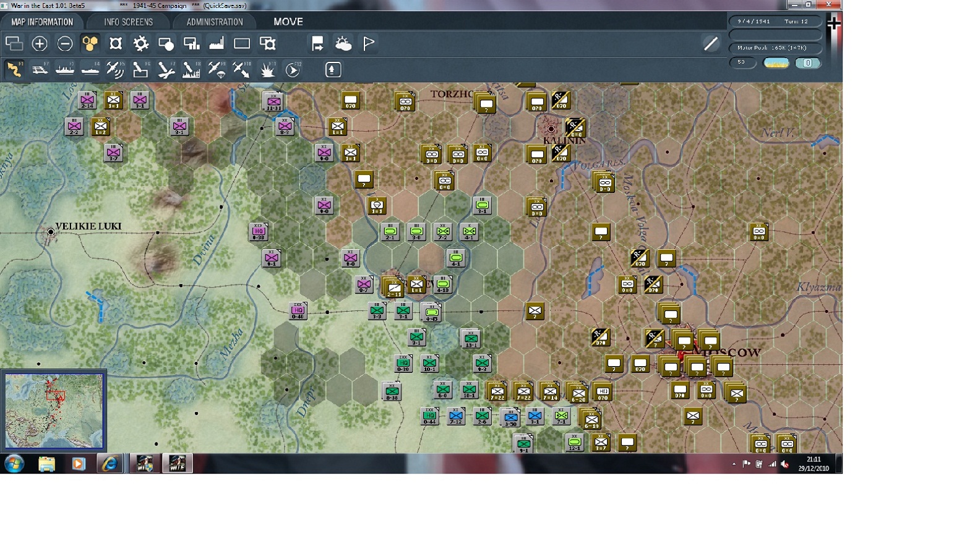The image size is (980, 551).
Task: Select the F5 air recon mode
Action: point(116,69)
